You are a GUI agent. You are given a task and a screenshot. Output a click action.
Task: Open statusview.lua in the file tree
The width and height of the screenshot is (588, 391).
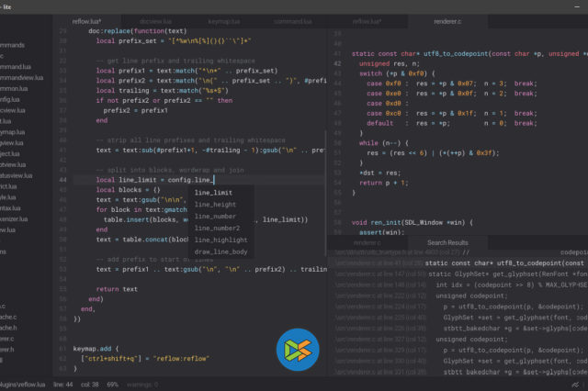pyautogui.click(x=17, y=175)
